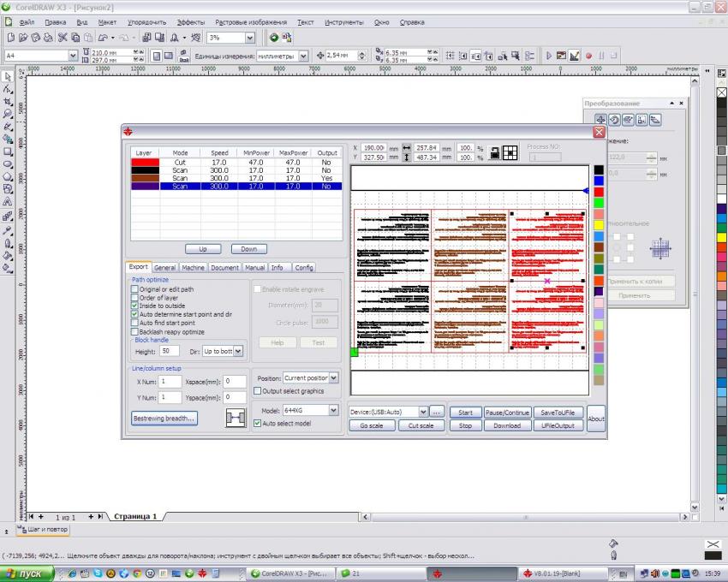Expand the Model 644XG dropdown
The height and width of the screenshot is (582, 728).
(333, 411)
